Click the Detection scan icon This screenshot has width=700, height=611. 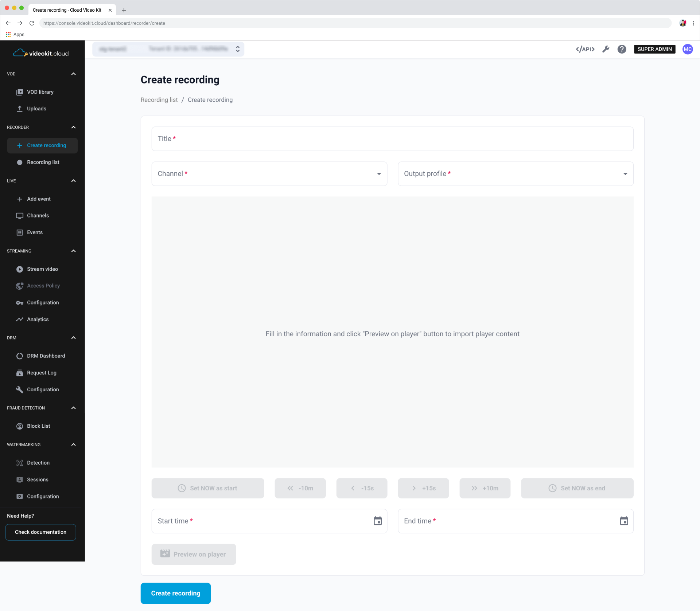pyautogui.click(x=20, y=463)
